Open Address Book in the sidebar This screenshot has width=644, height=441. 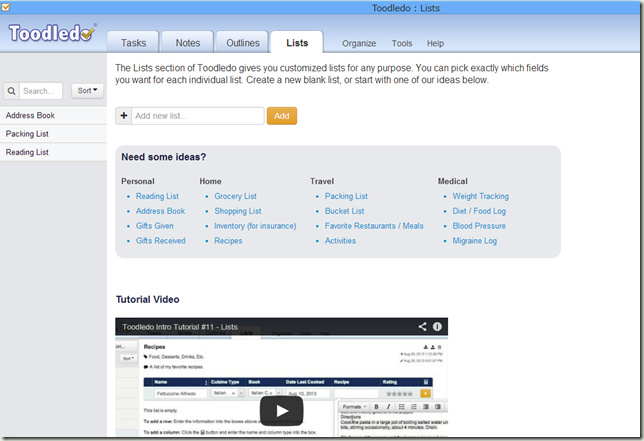click(x=53, y=115)
